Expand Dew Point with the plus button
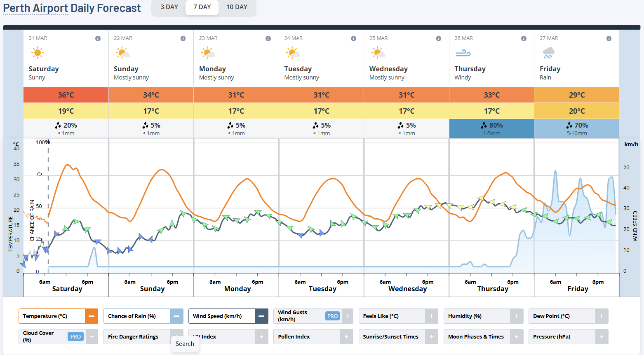 pyautogui.click(x=602, y=316)
